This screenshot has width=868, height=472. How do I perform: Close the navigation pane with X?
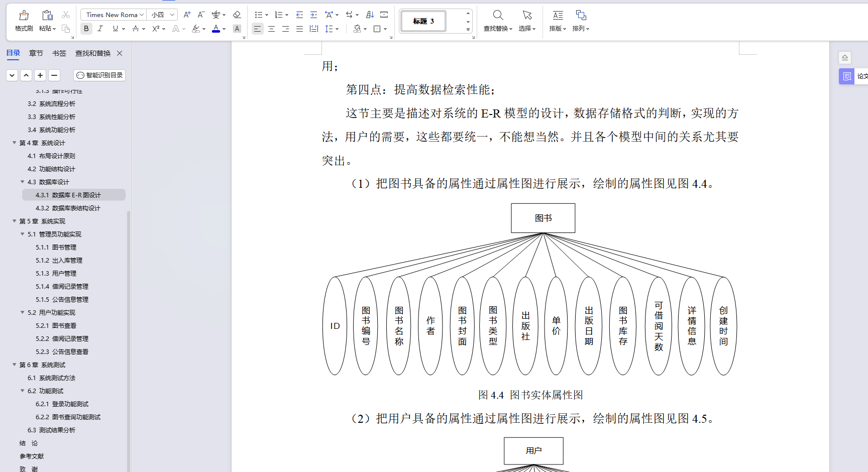click(x=120, y=53)
